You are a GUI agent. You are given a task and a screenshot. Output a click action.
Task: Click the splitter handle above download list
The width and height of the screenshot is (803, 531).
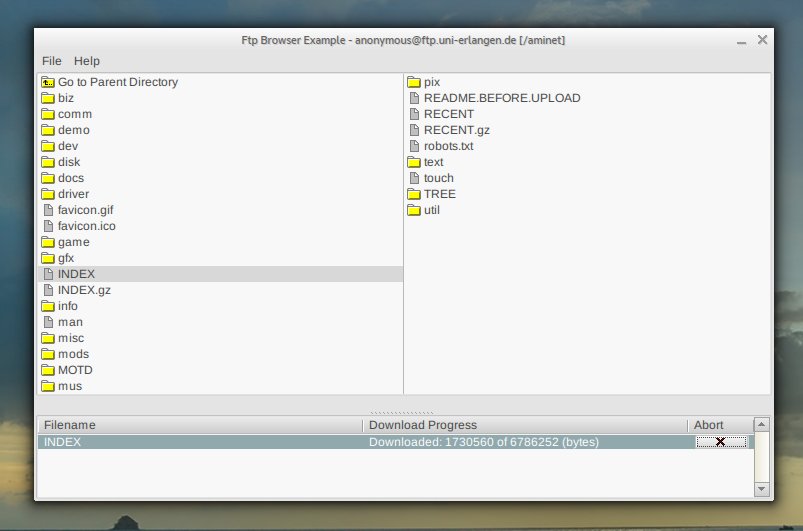402,411
